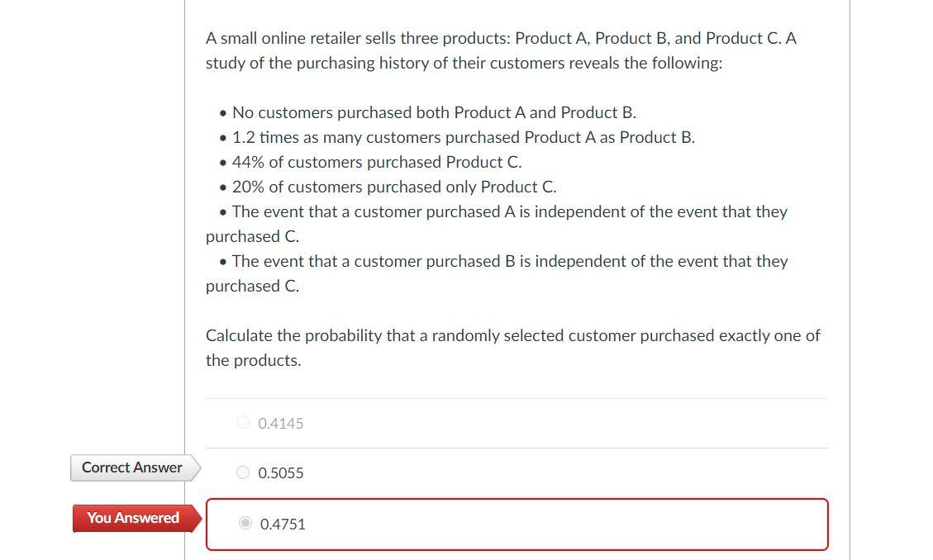This screenshot has width=933, height=560.
Task: Select the answer text 0.4751
Action: click(283, 524)
